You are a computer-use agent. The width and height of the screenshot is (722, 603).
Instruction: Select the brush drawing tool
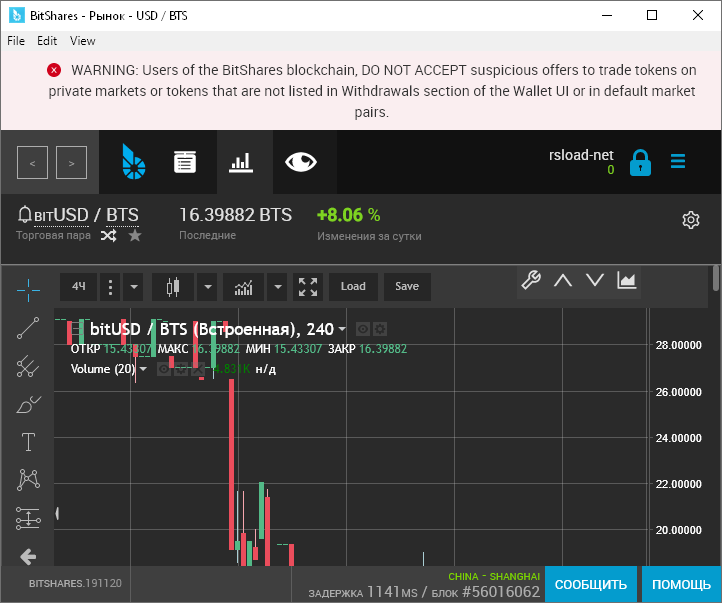click(x=28, y=405)
